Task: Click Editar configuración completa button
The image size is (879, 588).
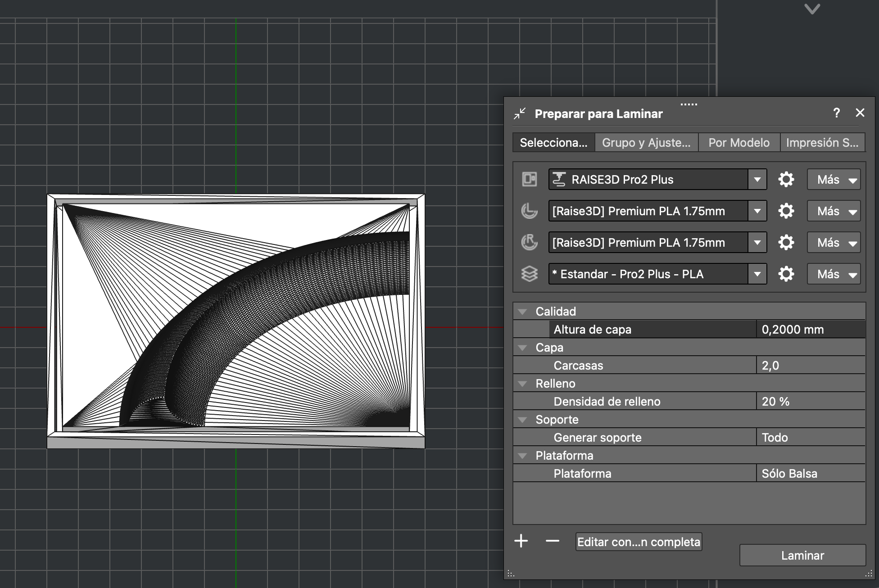Action: click(x=639, y=542)
